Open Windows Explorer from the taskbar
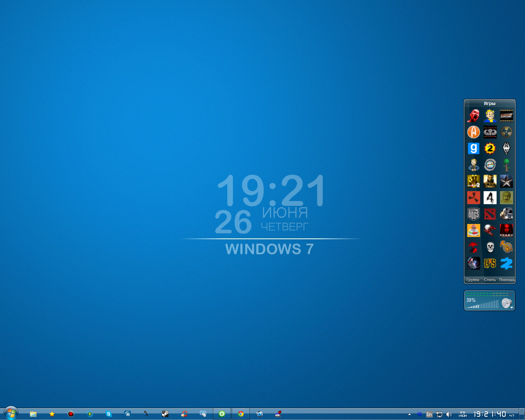This screenshot has width=525, height=420. click(33, 414)
